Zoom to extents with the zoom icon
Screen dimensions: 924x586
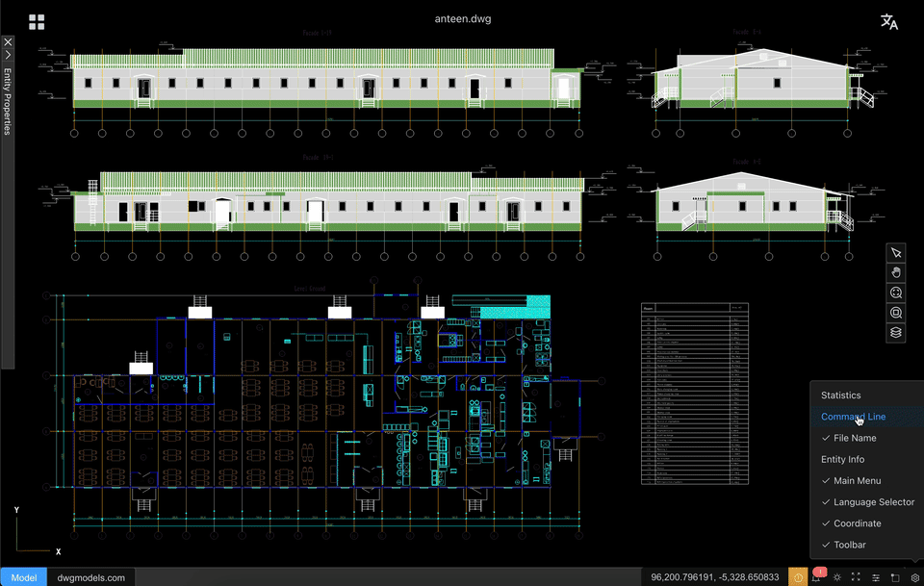click(x=895, y=293)
